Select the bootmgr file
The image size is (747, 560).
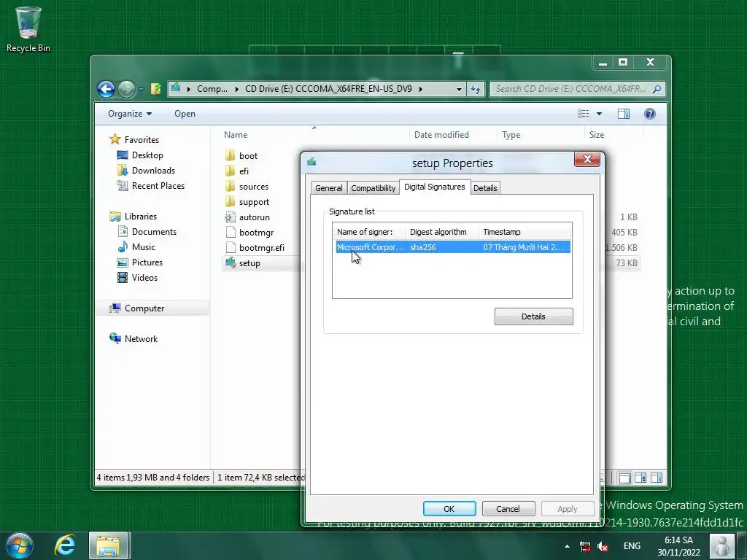(x=249, y=233)
